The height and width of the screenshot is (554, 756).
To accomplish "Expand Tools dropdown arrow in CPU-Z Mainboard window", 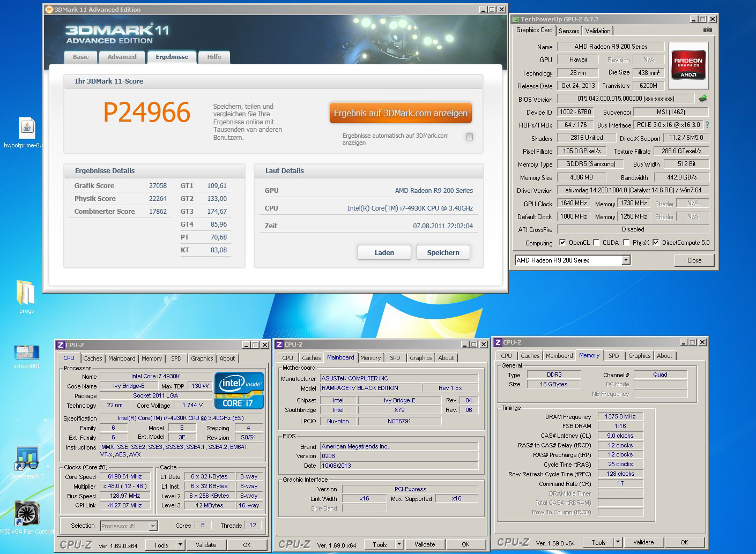I will (x=399, y=544).
